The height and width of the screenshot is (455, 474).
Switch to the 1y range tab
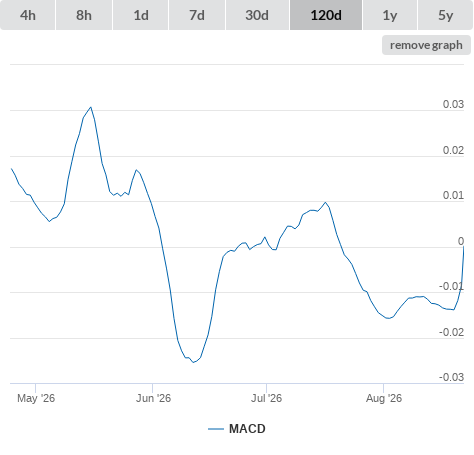point(390,15)
